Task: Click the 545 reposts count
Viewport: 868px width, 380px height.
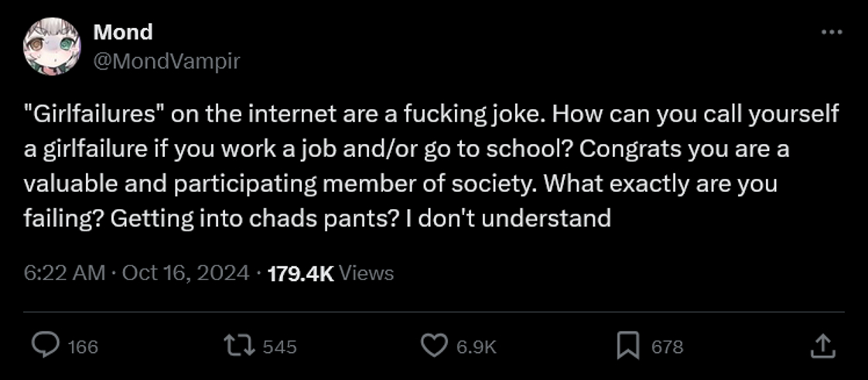Action: coord(279,347)
